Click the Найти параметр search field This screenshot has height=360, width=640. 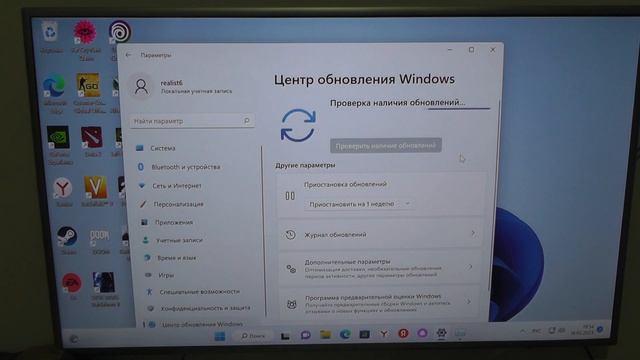192,121
